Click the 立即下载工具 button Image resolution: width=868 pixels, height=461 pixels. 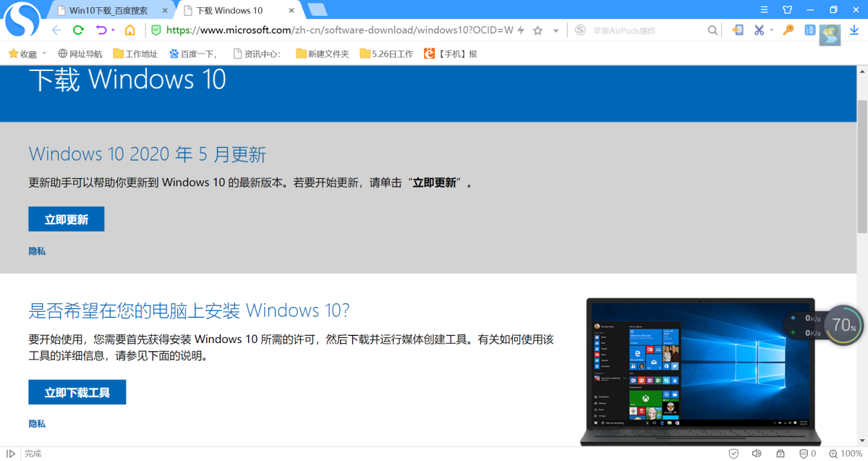coord(77,392)
